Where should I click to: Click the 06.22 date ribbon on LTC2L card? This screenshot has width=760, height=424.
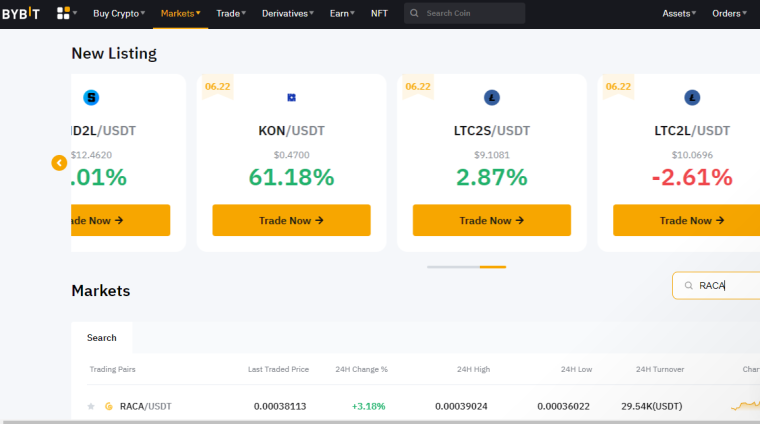tap(618, 87)
